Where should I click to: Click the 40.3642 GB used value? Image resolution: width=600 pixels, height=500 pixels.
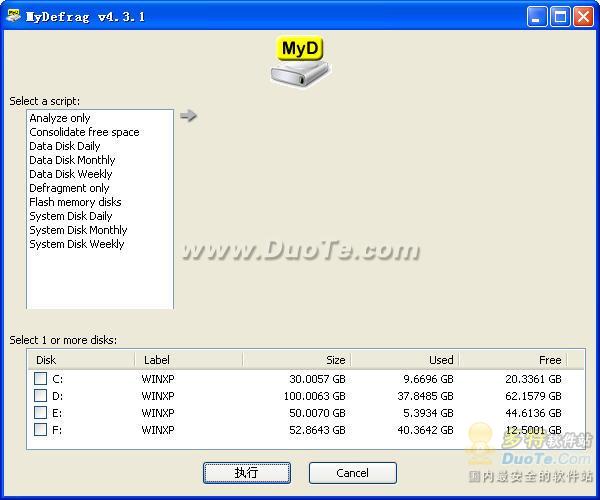[425, 430]
